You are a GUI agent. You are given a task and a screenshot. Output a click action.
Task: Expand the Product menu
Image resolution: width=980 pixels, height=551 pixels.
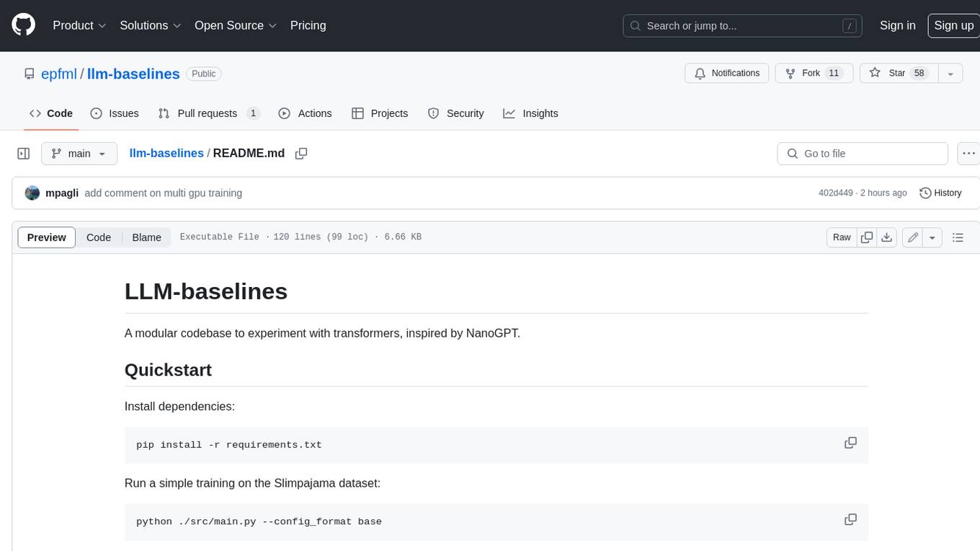(x=79, y=25)
